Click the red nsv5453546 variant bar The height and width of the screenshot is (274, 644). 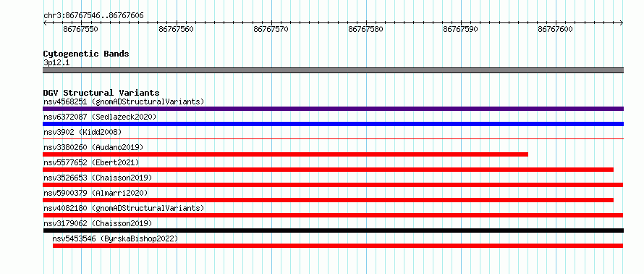pyautogui.click(x=338, y=246)
